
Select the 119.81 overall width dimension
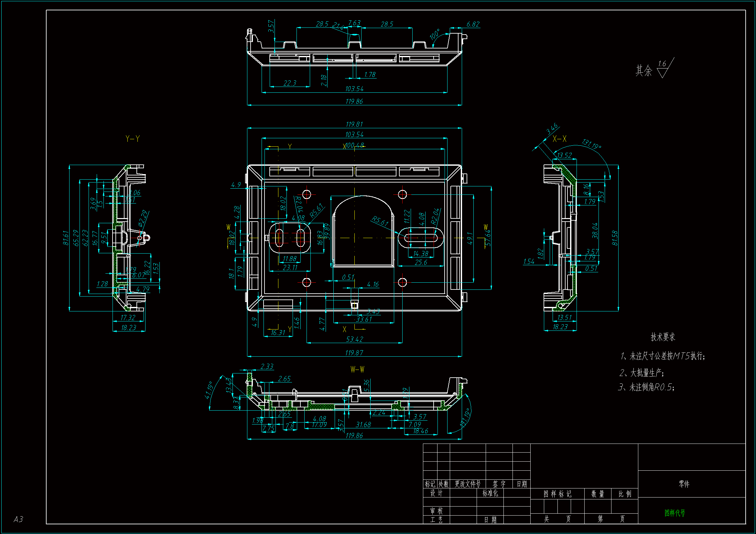[x=354, y=124]
